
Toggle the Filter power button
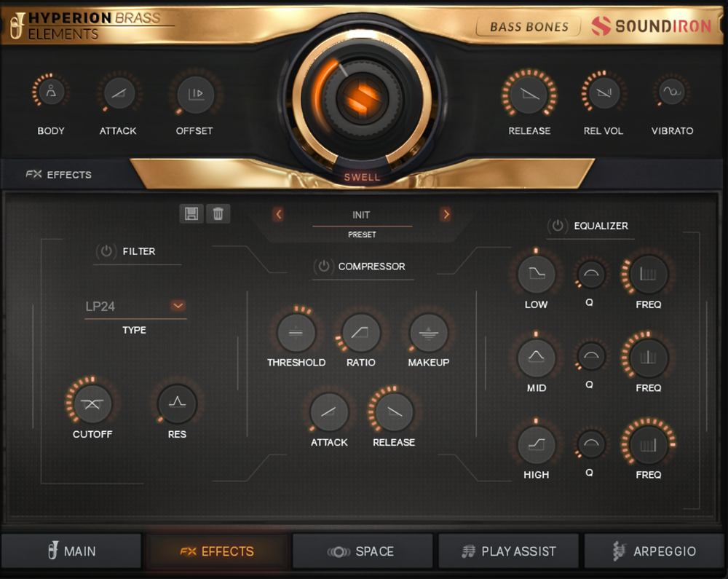coord(106,251)
